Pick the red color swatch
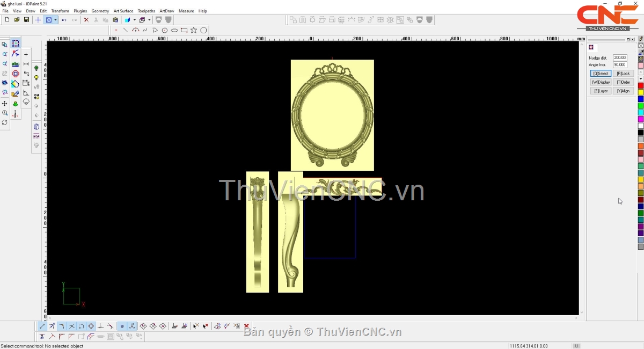The width and height of the screenshot is (644, 349). [641, 86]
